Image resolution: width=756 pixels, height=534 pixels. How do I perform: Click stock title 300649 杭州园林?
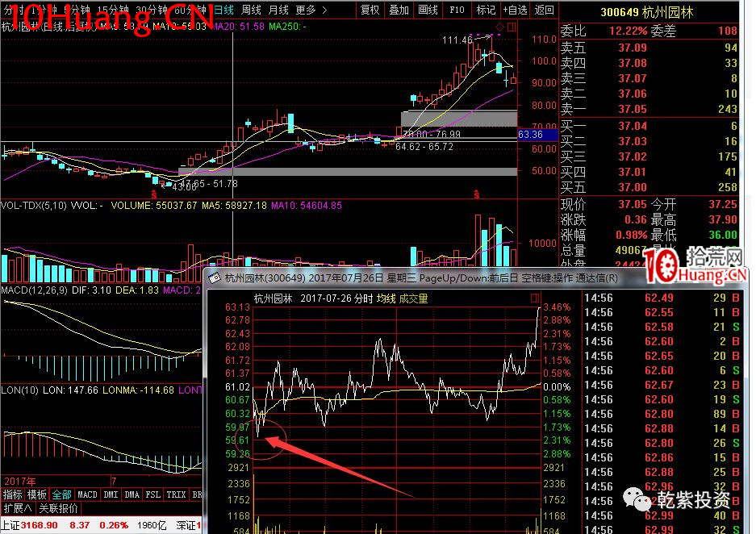click(646, 13)
